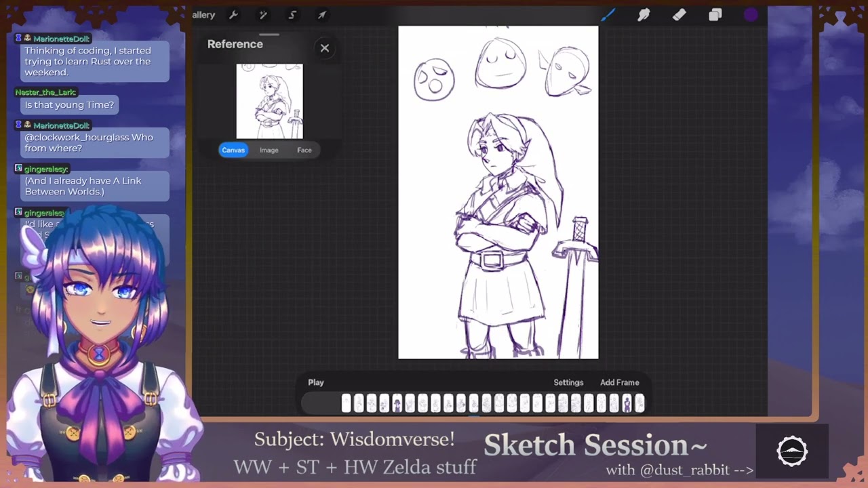
Task: Switch Reference source to Canvas
Action: coord(233,150)
